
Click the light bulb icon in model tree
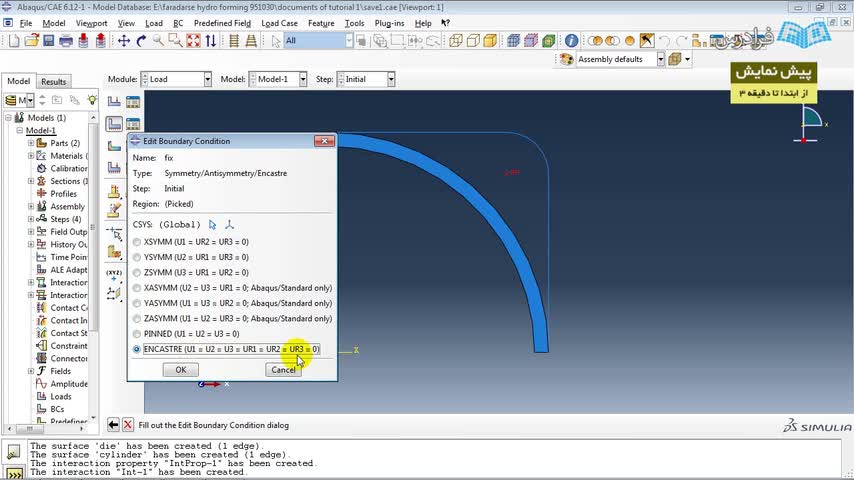(92, 100)
